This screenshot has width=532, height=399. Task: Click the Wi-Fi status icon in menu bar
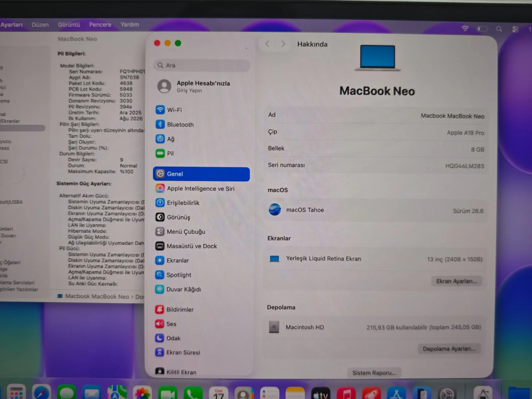[x=465, y=29]
